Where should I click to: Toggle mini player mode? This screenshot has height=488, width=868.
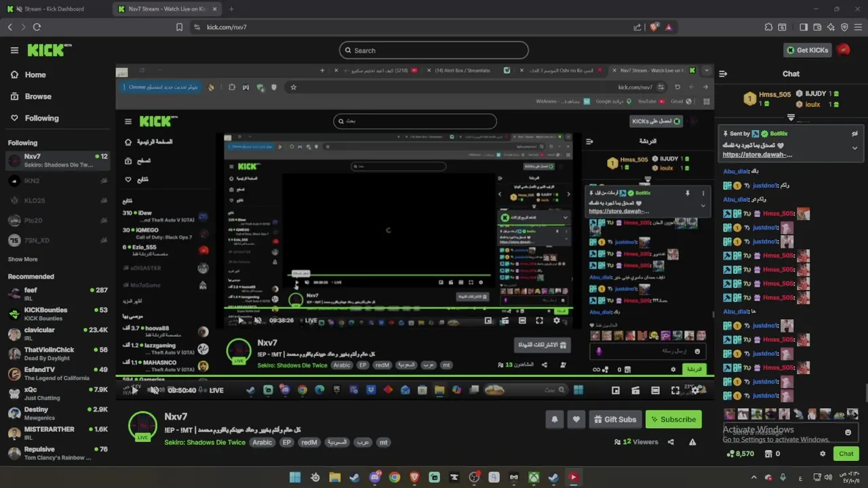616,390
